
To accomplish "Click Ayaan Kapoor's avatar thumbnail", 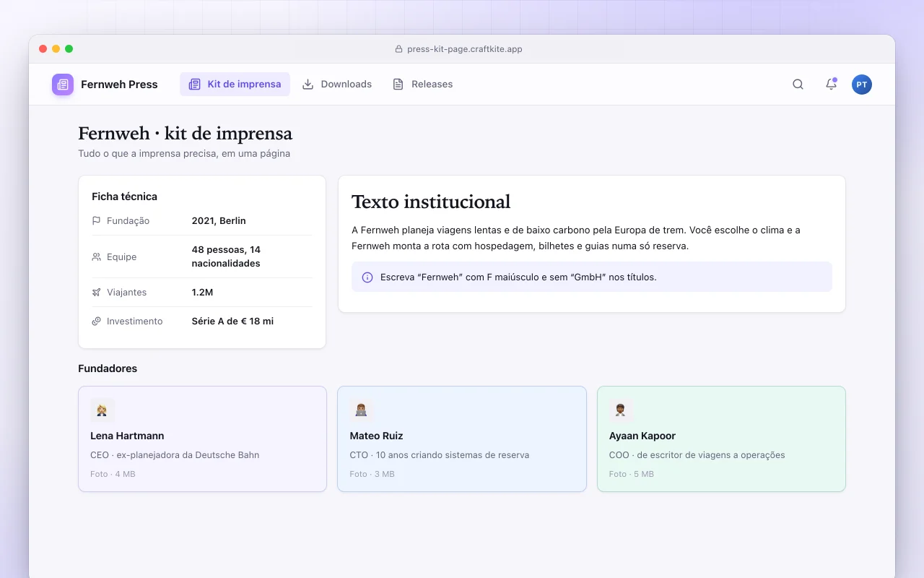I will [x=622, y=410].
